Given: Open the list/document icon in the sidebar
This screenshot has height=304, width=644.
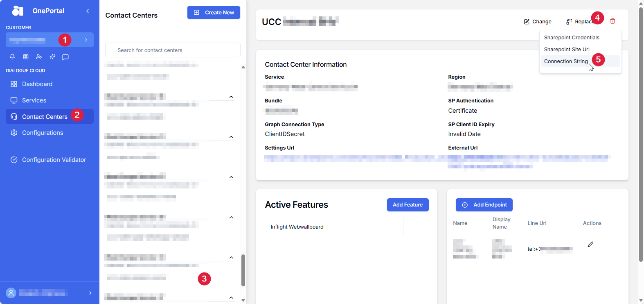Looking at the screenshot, I should pos(26,57).
